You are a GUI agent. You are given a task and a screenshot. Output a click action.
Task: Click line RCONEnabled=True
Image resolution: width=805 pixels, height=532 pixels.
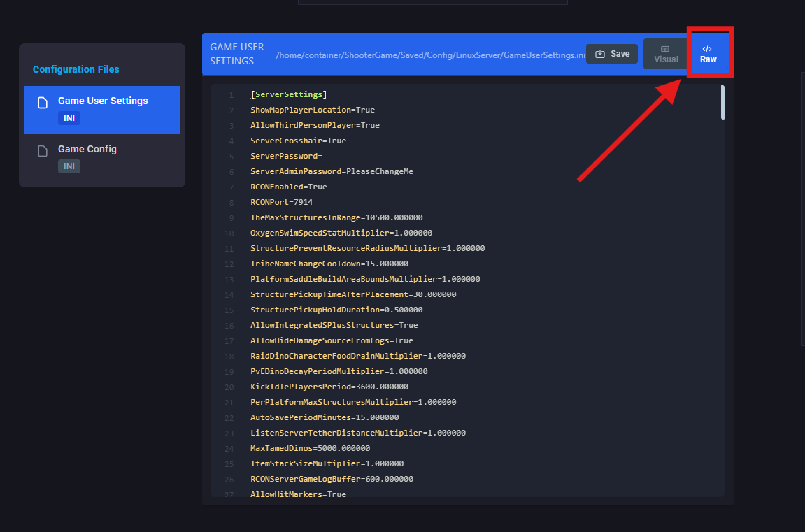tap(289, 187)
